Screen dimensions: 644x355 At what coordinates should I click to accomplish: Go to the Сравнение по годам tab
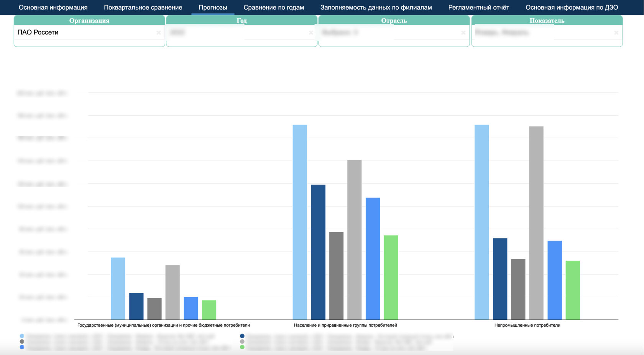tap(274, 7)
